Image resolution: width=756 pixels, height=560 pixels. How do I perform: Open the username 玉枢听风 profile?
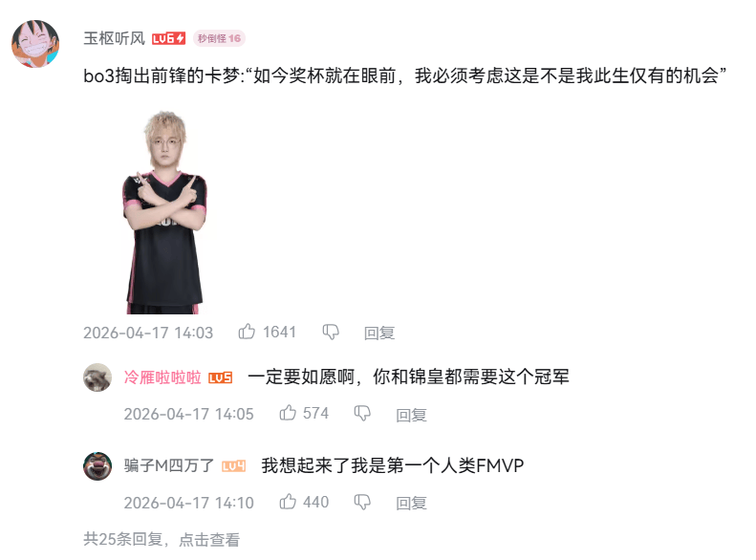point(115,38)
